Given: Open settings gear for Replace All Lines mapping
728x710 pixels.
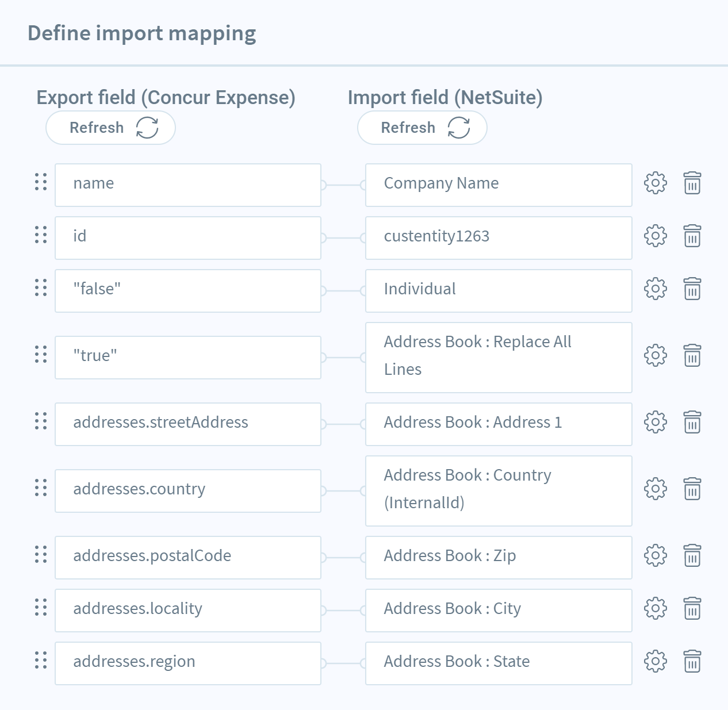Looking at the screenshot, I should (656, 356).
